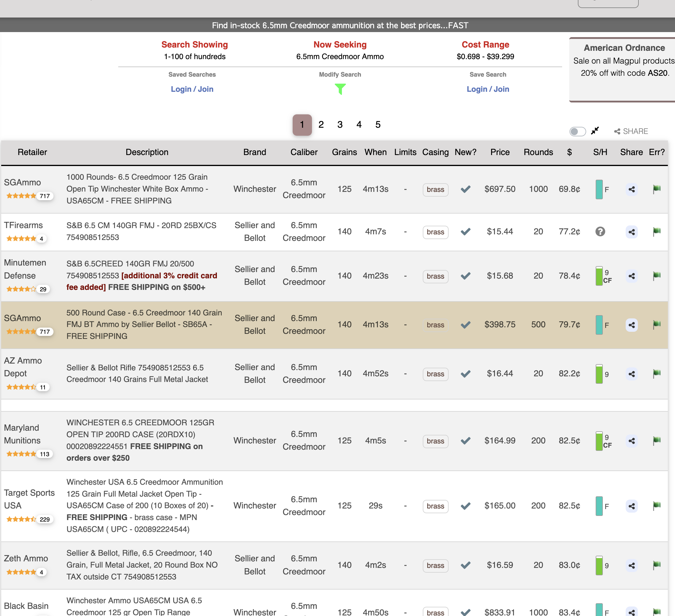Sort by the $ per round column header
Screen dimensions: 675x616
coord(569,152)
